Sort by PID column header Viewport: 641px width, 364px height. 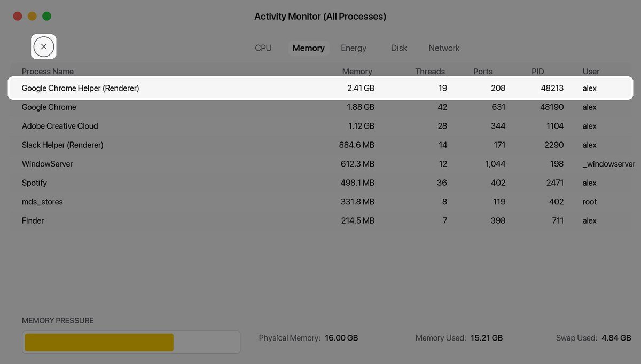coord(537,72)
